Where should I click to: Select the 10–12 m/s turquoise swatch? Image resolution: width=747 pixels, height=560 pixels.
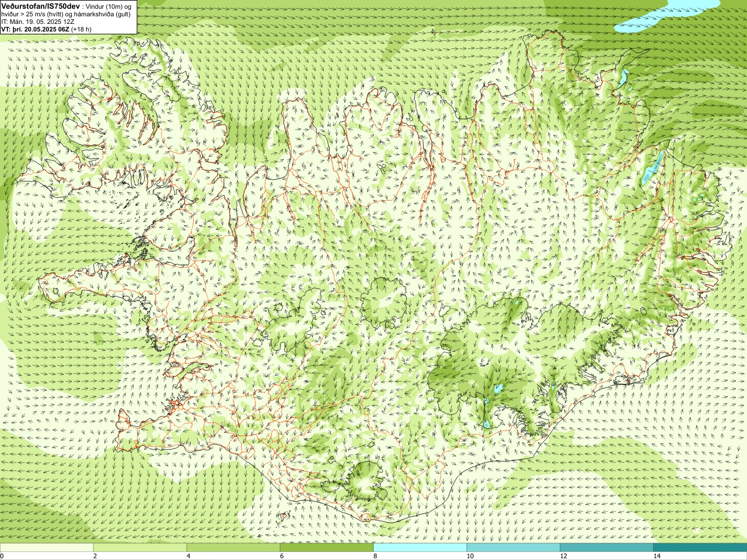(x=514, y=548)
